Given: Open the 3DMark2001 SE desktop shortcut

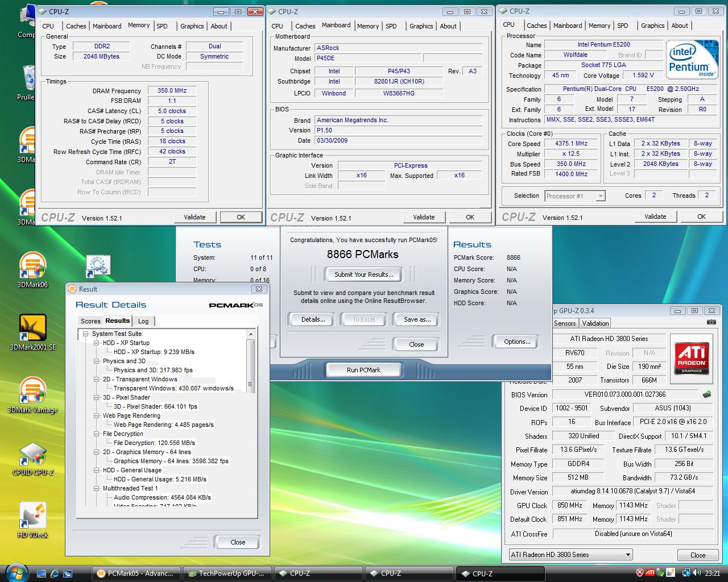Looking at the screenshot, I should pyautogui.click(x=32, y=332).
